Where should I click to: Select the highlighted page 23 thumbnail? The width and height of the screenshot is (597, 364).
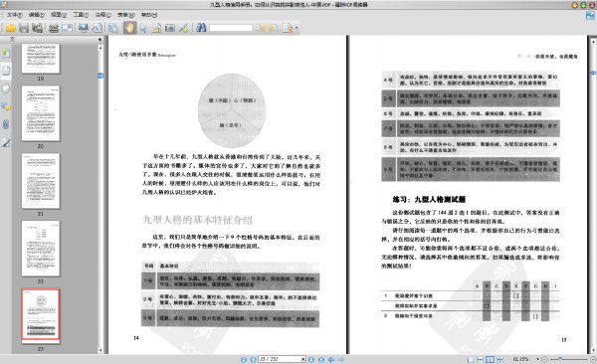[41, 314]
